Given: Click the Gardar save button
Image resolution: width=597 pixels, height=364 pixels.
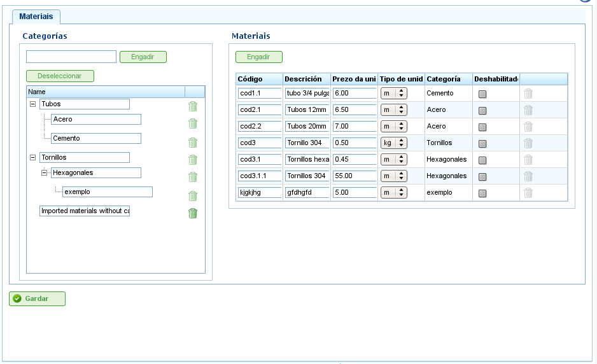Looking at the screenshot, I should pyautogui.click(x=38, y=298).
